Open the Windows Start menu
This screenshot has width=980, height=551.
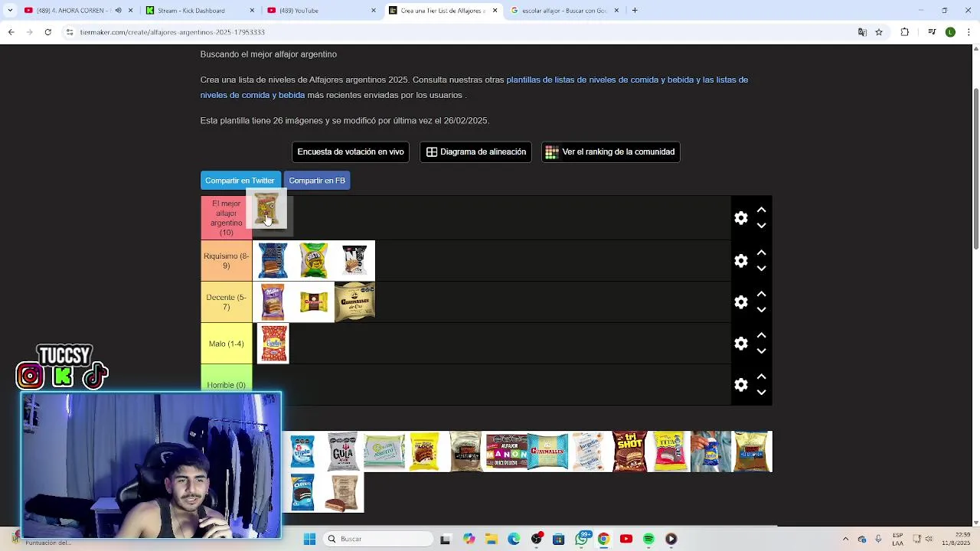click(309, 539)
